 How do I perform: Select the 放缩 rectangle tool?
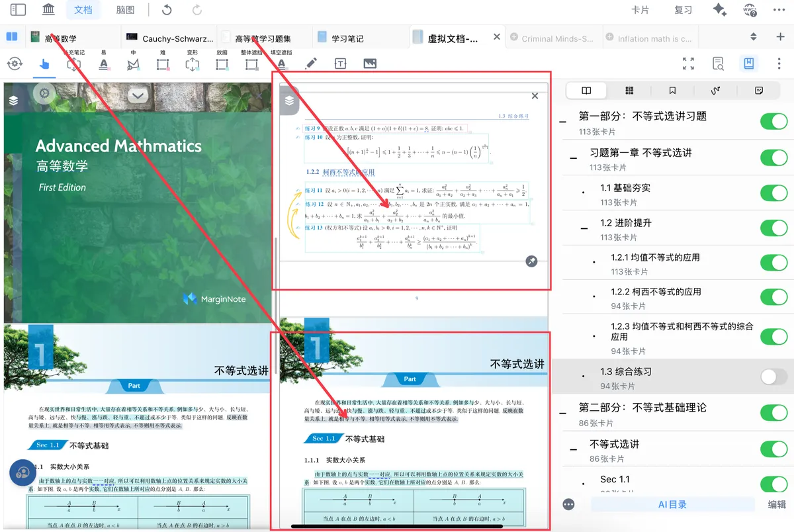tap(222, 64)
